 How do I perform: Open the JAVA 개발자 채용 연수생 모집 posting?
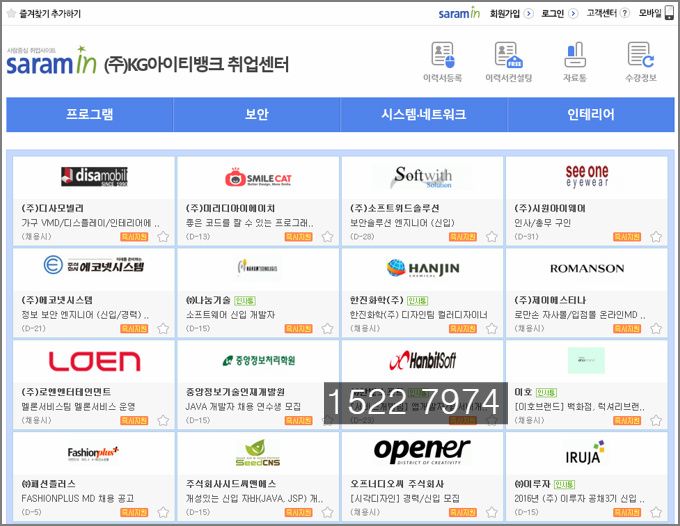[243, 407]
